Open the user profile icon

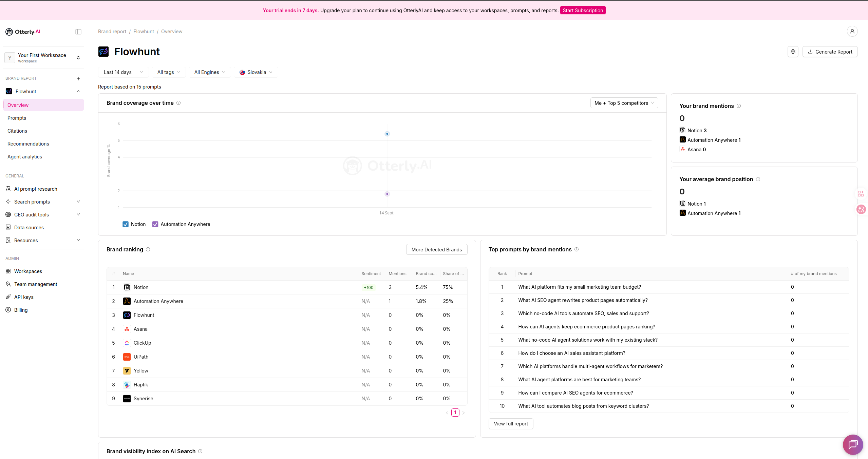click(852, 31)
